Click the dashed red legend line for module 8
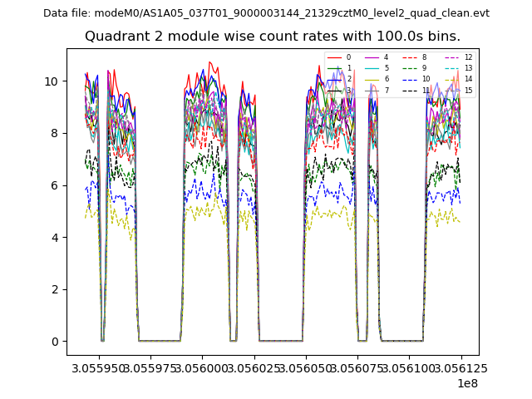 click(409, 57)
